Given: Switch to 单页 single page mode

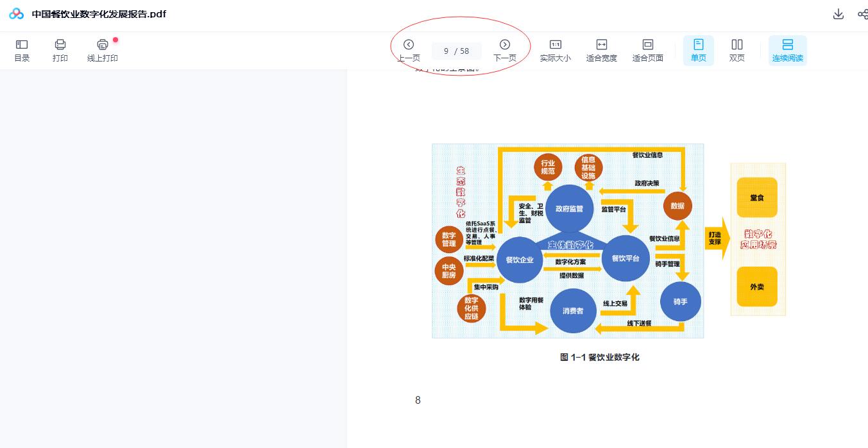Looking at the screenshot, I should pyautogui.click(x=699, y=51).
